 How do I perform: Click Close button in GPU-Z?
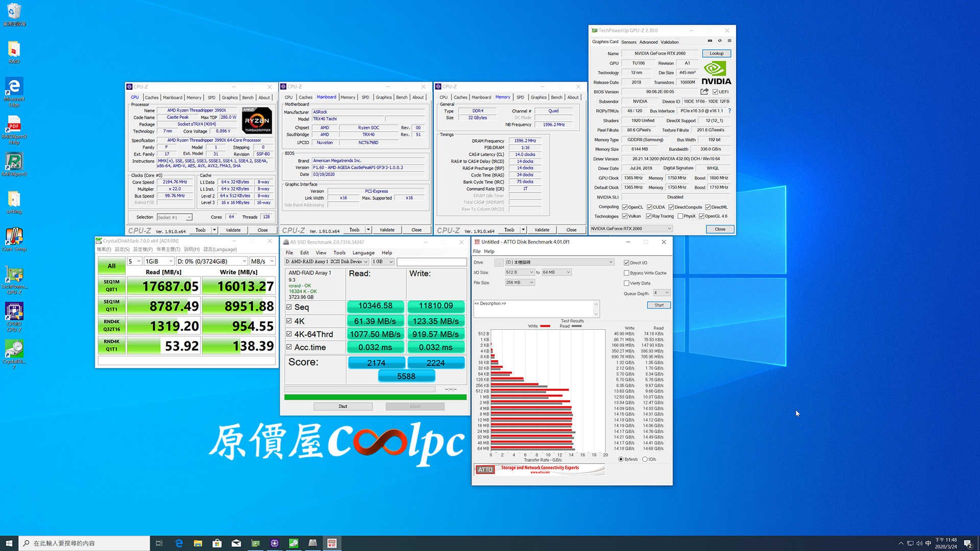(720, 229)
